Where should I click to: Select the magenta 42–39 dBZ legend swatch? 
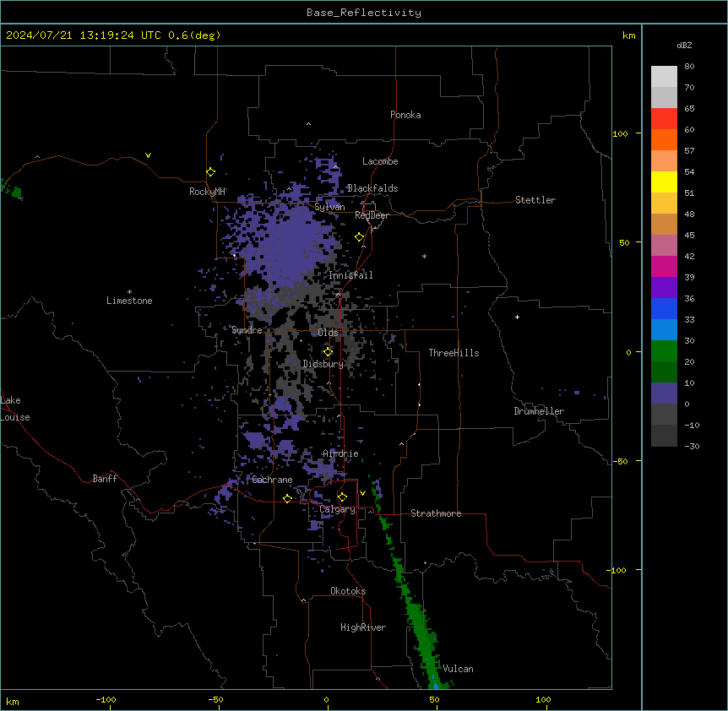coord(664,266)
